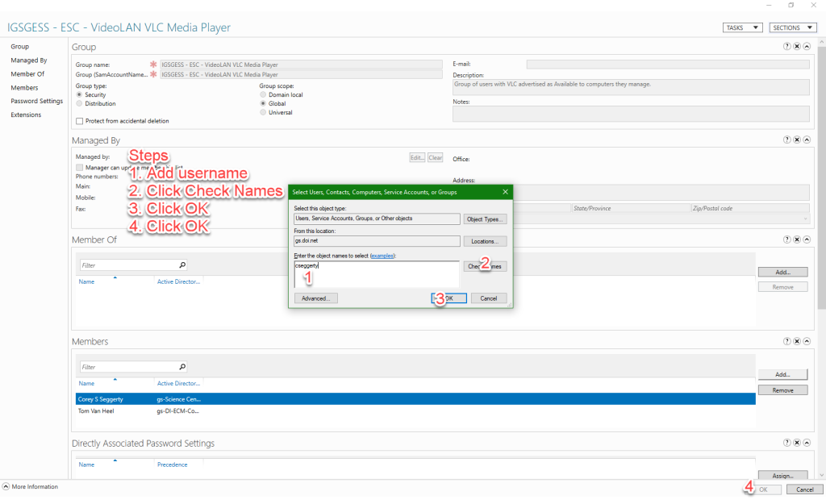
Task: Choose Domain local group scope
Action: pyautogui.click(x=263, y=95)
